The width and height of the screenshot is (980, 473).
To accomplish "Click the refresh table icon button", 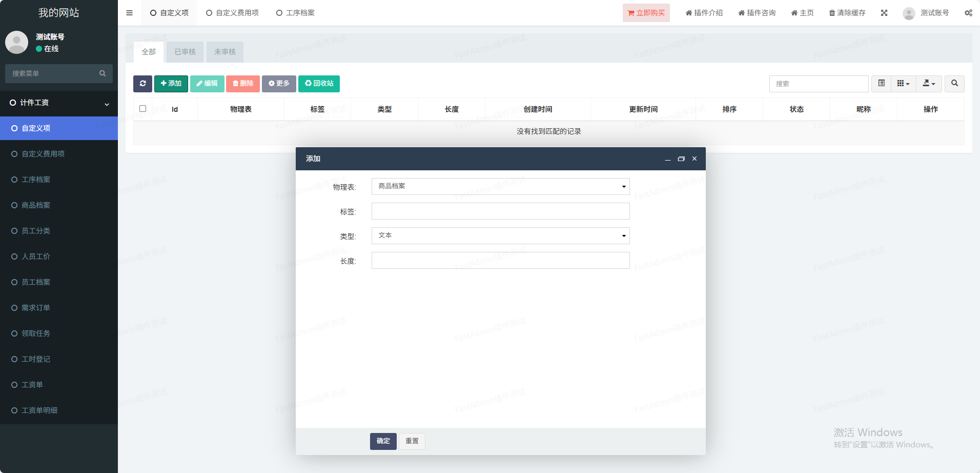I will [142, 84].
